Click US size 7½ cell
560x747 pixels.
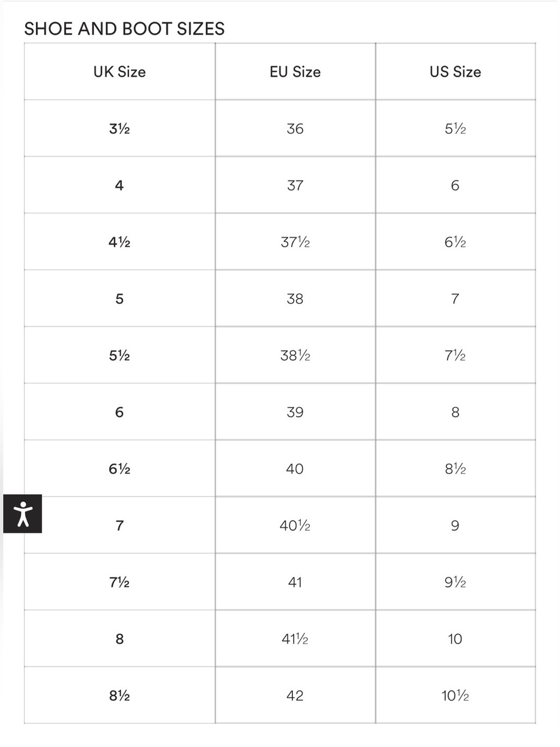tap(455, 355)
